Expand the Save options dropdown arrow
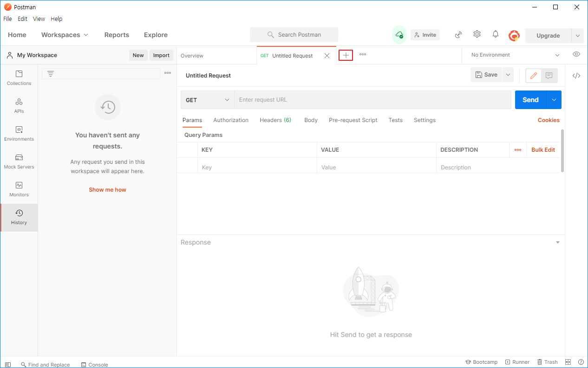 [508, 75]
